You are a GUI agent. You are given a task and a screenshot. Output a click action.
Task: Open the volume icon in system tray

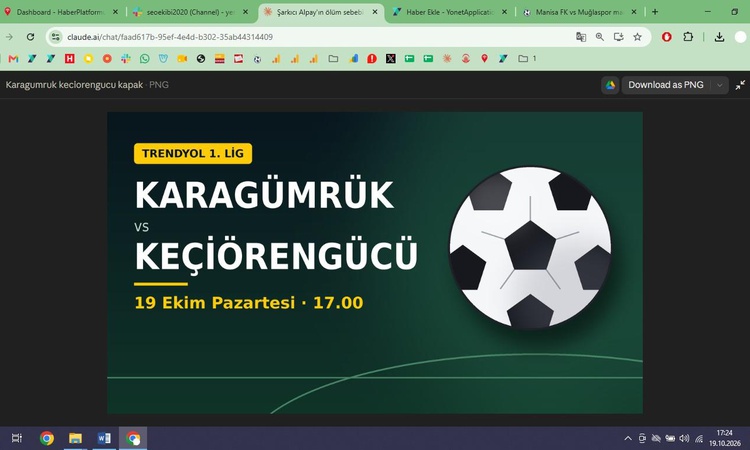(684, 438)
